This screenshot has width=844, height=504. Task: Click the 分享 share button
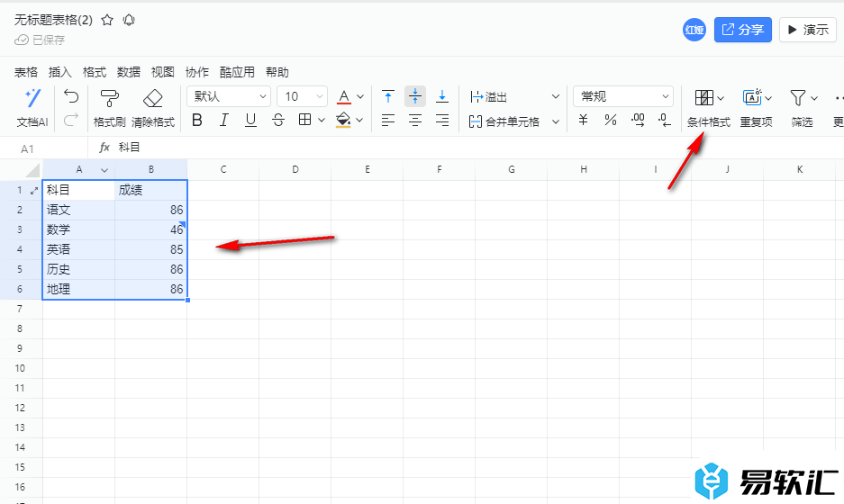point(743,30)
